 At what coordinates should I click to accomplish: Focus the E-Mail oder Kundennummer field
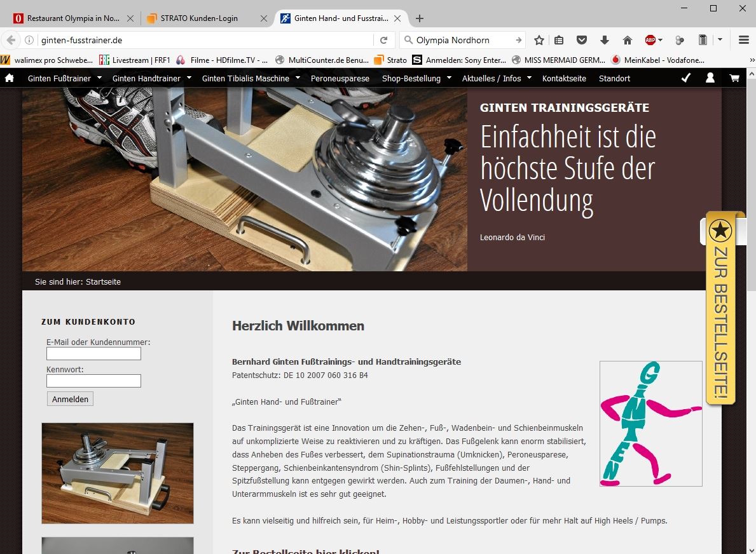pos(93,353)
